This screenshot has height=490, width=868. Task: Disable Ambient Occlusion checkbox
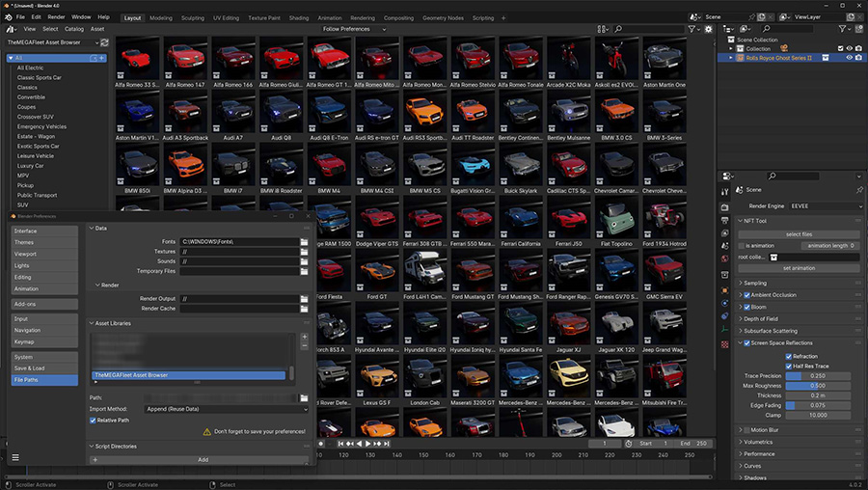[746, 295]
